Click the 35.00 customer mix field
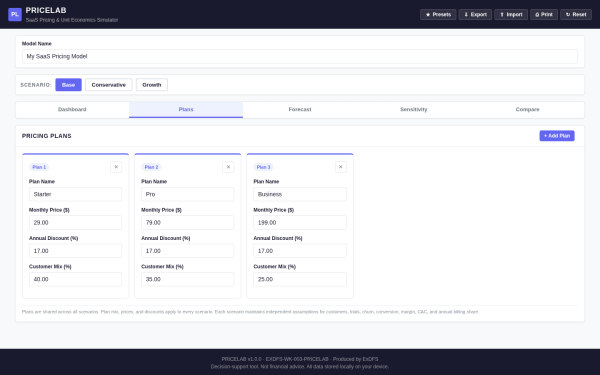 (x=188, y=279)
